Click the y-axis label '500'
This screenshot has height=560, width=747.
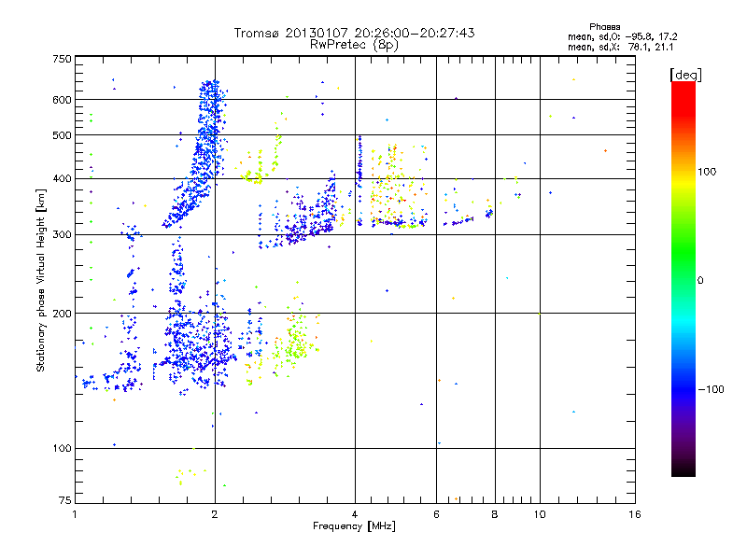tap(62, 135)
